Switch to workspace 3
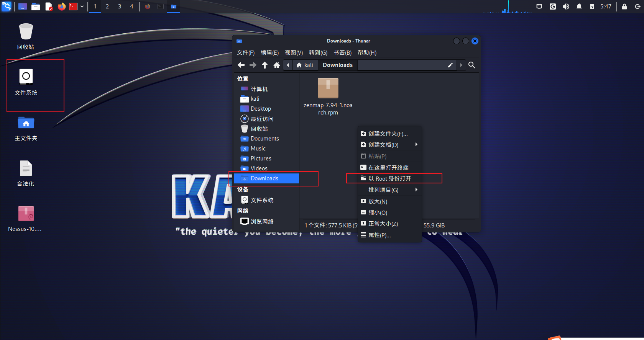 pos(120,7)
